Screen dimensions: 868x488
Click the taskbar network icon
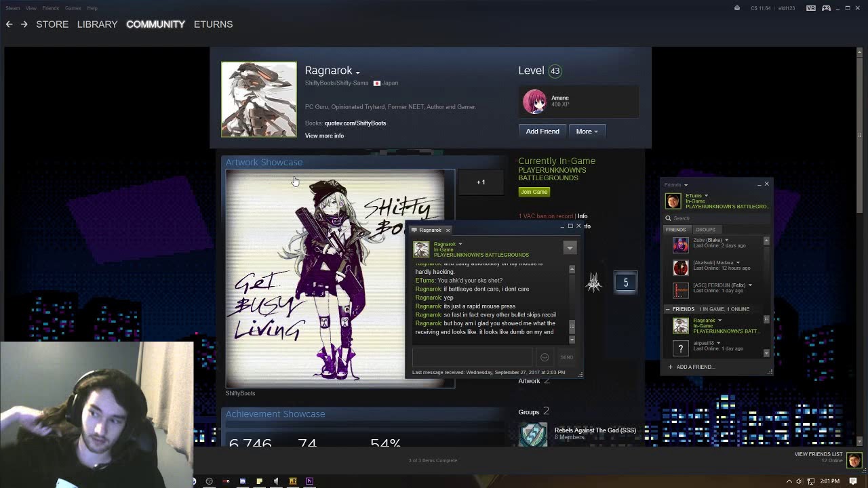810,481
